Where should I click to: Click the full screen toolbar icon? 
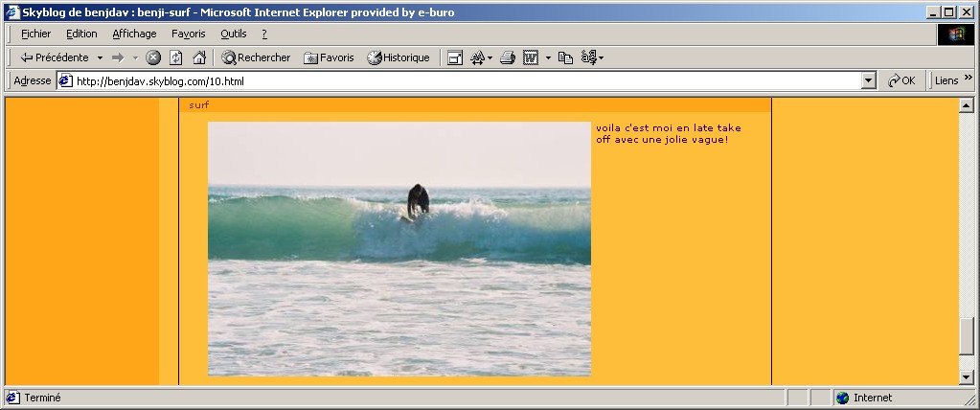pos(455,57)
